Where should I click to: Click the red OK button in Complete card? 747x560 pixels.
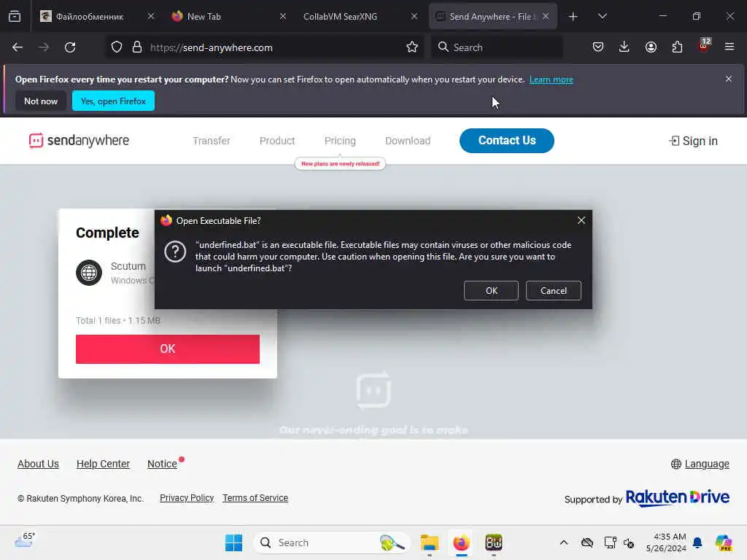coord(168,349)
